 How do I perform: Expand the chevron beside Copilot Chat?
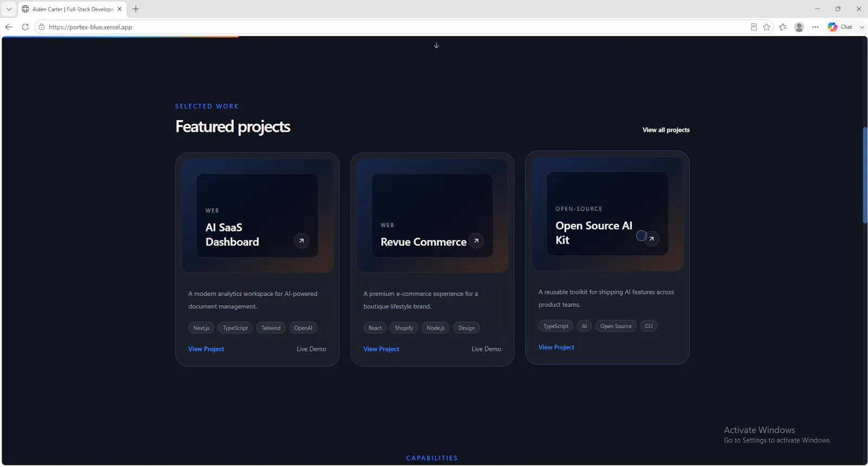click(x=862, y=27)
